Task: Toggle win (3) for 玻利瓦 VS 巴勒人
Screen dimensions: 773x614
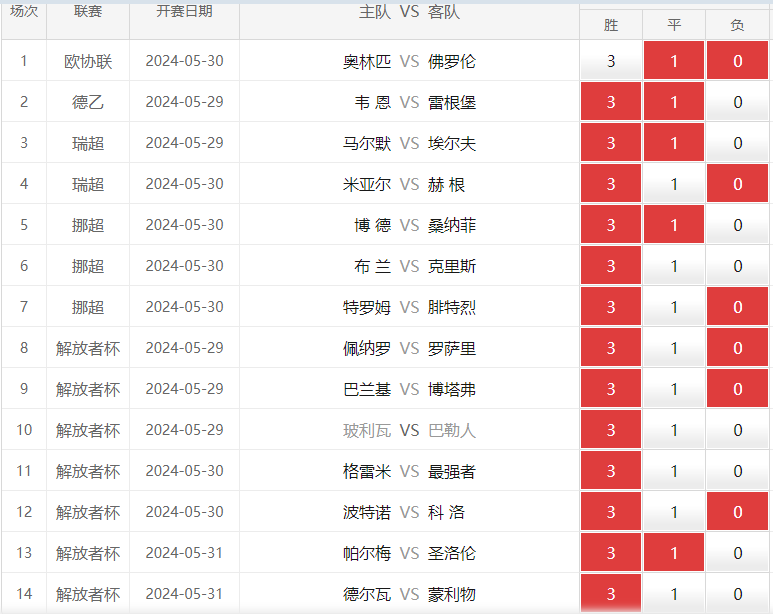Action: click(611, 429)
